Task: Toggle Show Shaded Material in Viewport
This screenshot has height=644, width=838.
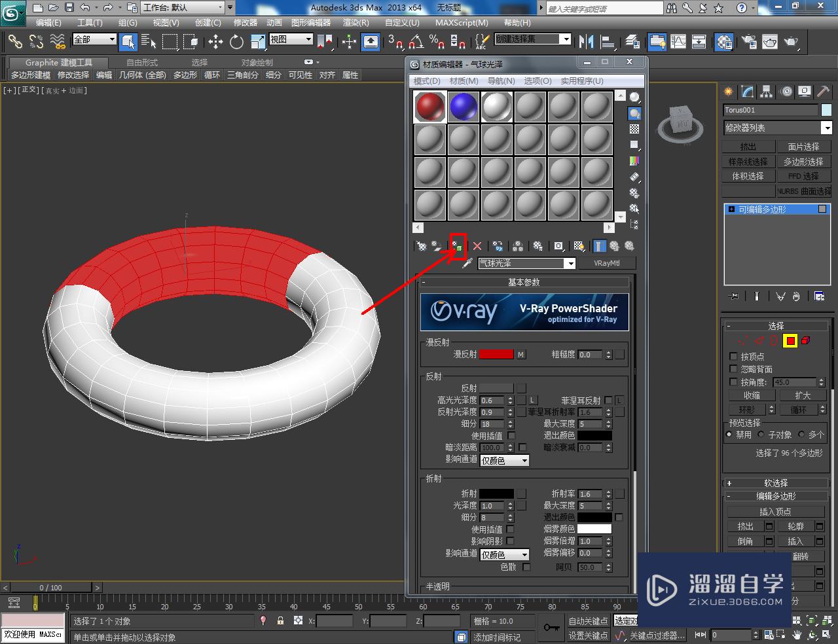Action: [x=579, y=246]
